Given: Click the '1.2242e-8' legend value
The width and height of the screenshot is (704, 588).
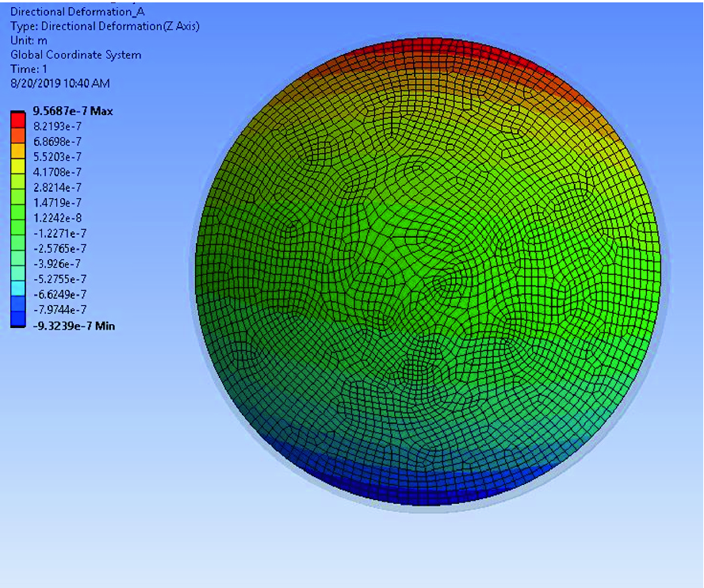Looking at the screenshot, I should click(57, 218).
